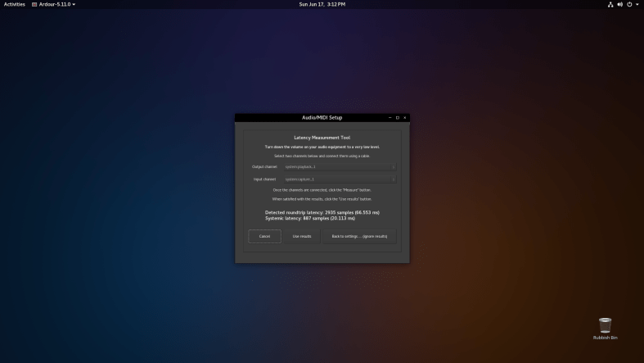Click the 'Output channel' label

[x=264, y=167]
